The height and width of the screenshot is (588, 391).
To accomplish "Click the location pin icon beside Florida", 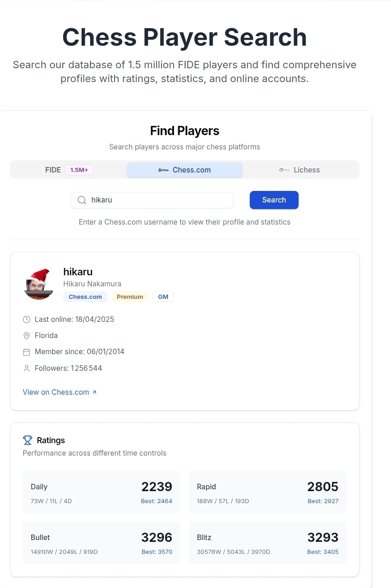I will coord(27,336).
